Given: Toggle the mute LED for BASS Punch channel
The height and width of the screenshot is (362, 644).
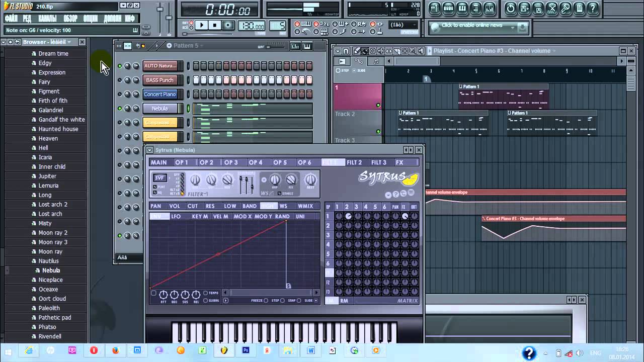Looking at the screenshot, I should 120,80.
